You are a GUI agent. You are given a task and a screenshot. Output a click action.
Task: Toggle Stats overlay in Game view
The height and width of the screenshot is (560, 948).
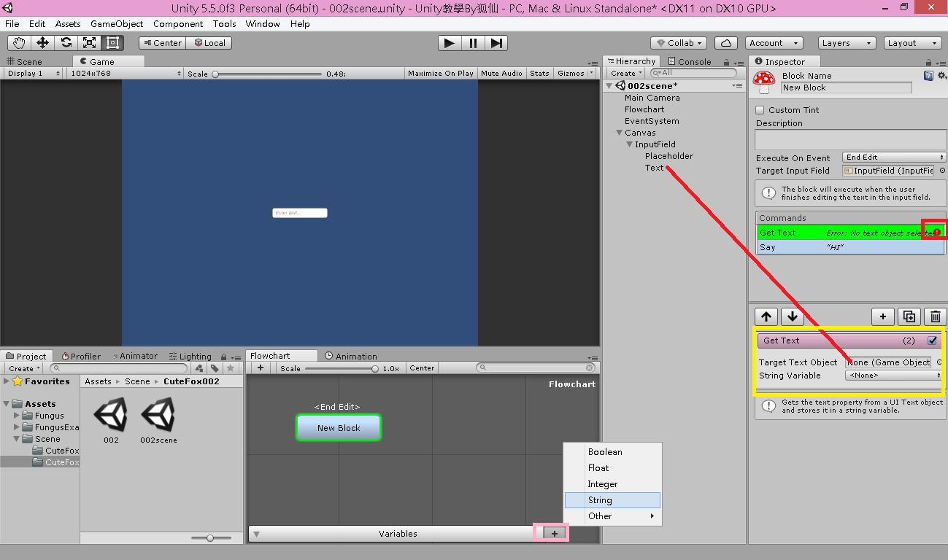pos(539,73)
